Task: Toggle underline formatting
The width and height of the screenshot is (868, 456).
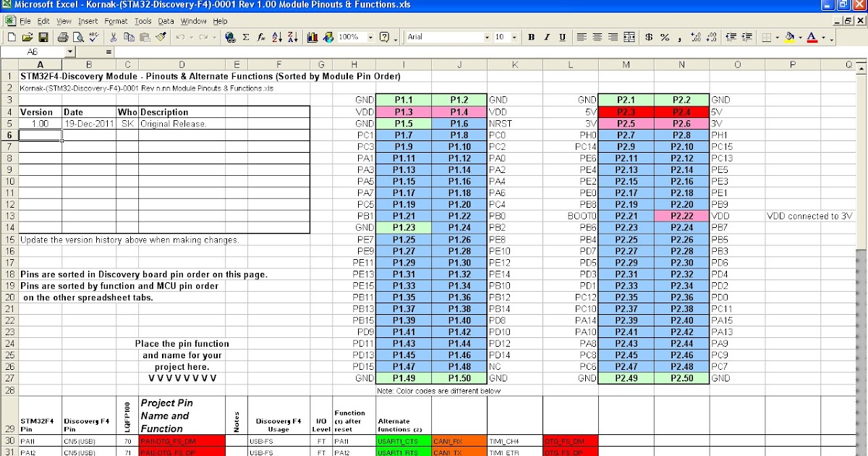Action: coord(561,37)
